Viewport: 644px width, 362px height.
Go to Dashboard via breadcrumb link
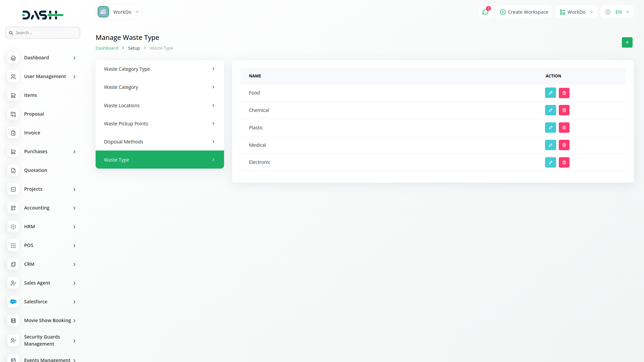(107, 48)
